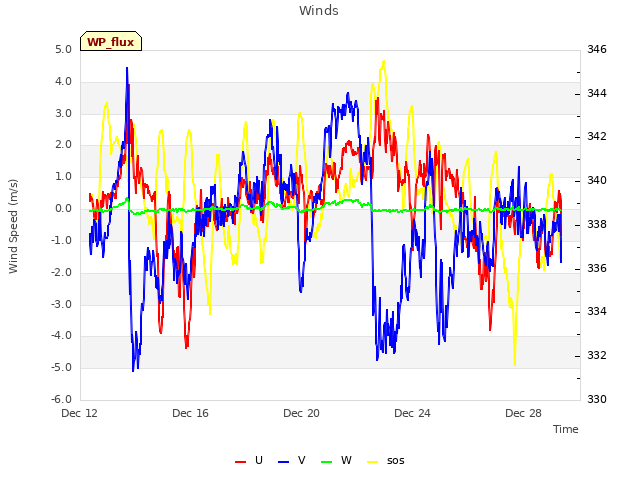The image size is (640, 480).
Task: Click the -3.0 left axis value
Action: 62,304
